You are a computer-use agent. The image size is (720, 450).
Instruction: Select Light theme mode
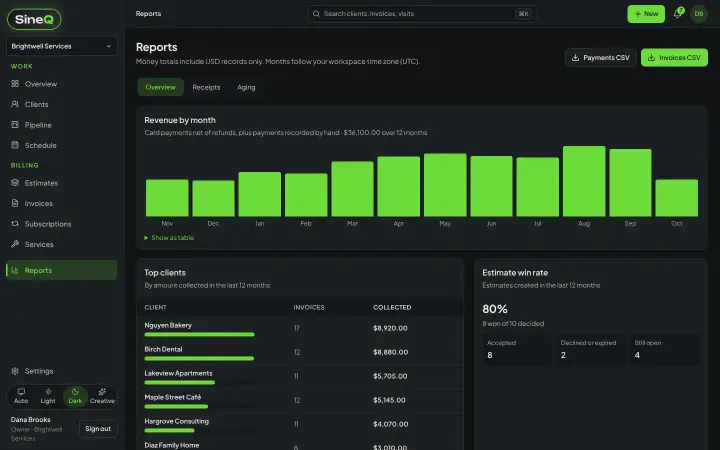(48, 396)
